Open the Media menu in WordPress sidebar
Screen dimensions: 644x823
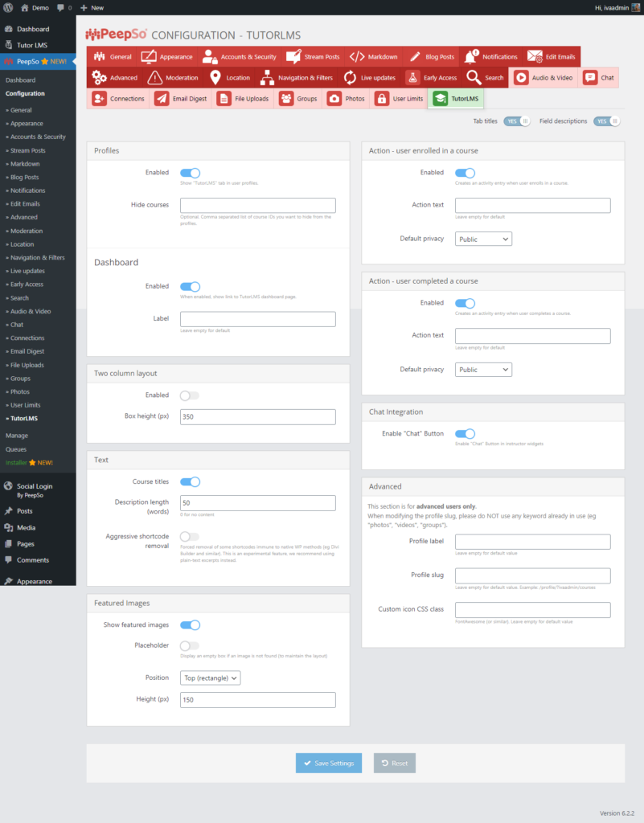28,527
